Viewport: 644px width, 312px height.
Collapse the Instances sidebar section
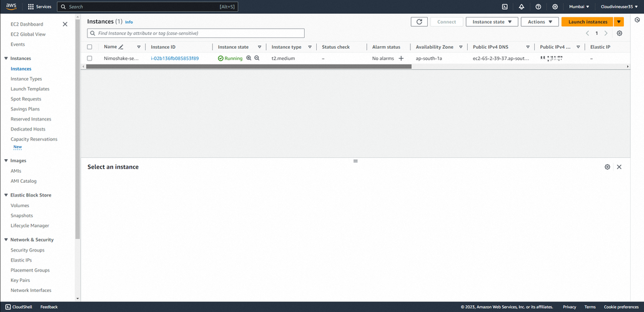click(6, 58)
